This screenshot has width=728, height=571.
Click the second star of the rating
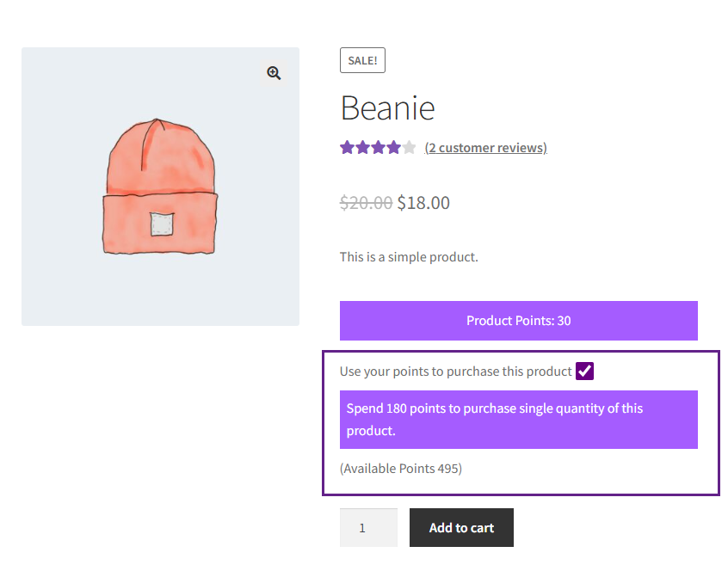click(x=362, y=148)
